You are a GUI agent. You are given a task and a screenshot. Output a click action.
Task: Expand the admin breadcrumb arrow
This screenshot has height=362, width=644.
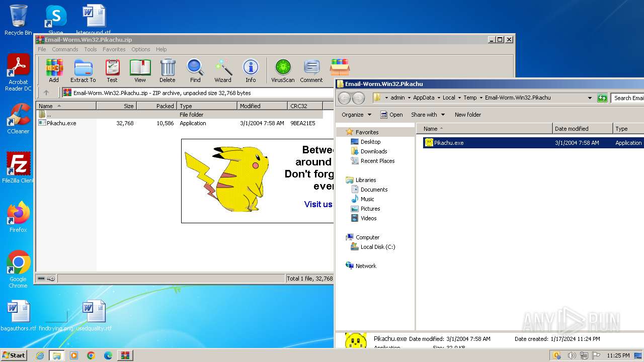(409, 98)
